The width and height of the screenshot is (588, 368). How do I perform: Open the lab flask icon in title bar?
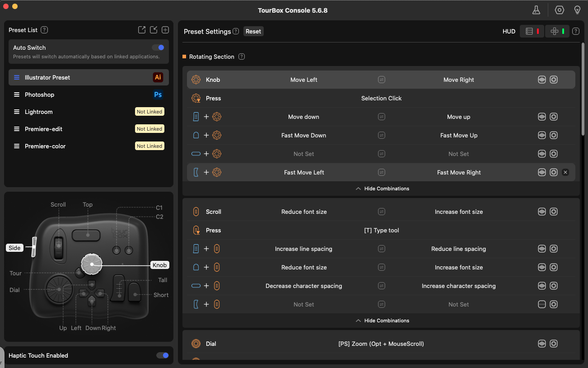tap(536, 10)
